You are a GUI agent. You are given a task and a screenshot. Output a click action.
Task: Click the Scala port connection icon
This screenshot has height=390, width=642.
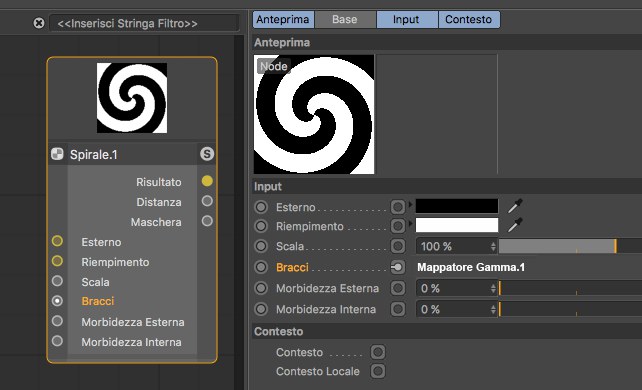tap(397, 246)
